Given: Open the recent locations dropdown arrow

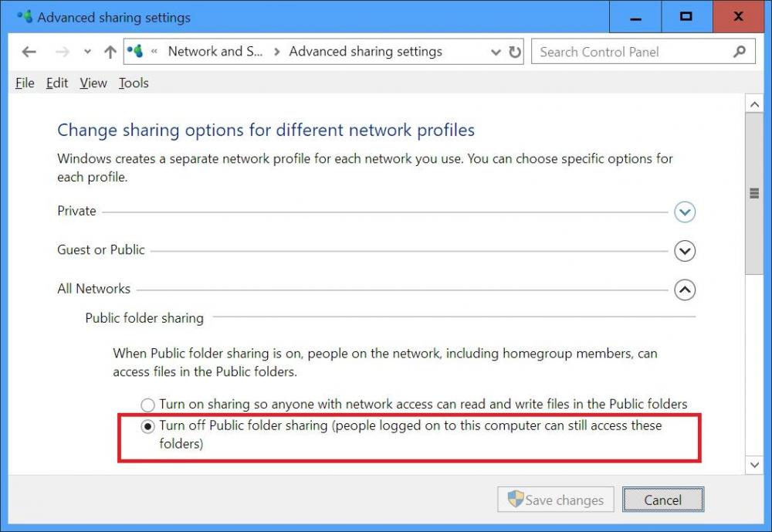Looking at the screenshot, I should coord(87,52).
